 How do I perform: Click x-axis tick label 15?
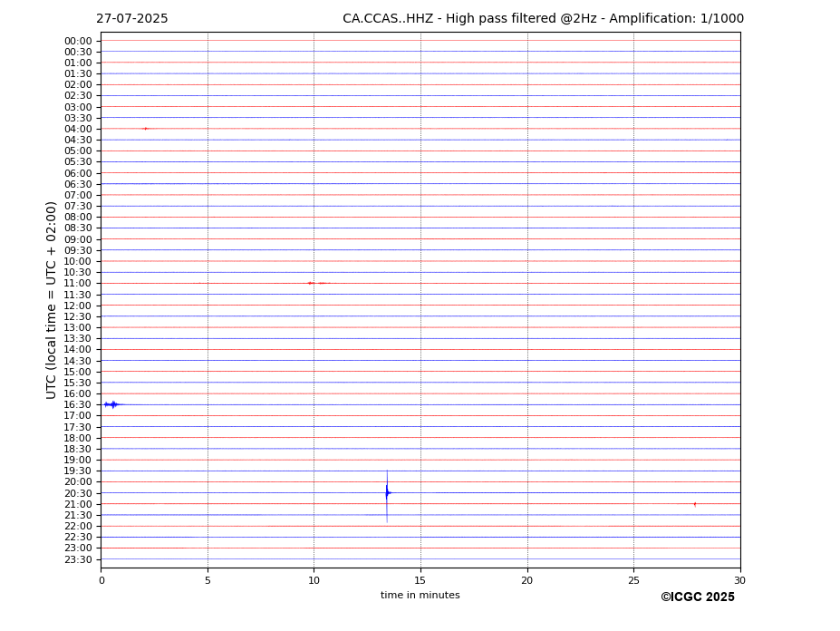pos(420,580)
